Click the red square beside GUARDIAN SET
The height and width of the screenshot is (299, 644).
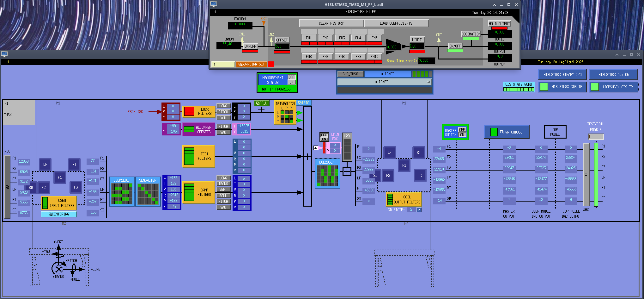pyautogui.click(x=271, y=64)
